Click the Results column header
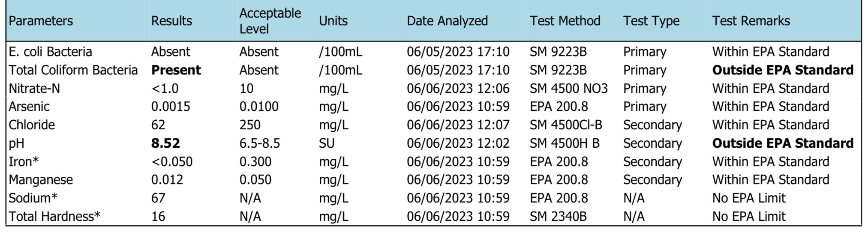 point(171,21)
